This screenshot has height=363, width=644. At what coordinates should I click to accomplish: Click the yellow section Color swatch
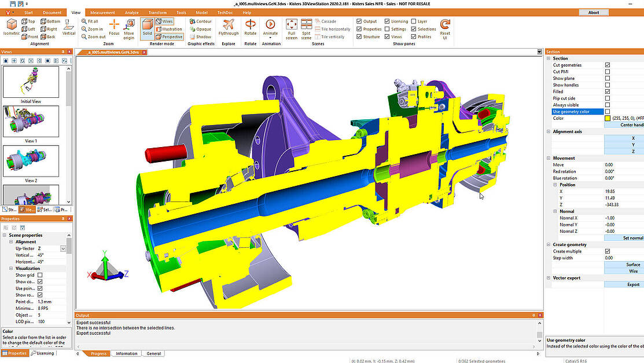(x=608, y=119)
